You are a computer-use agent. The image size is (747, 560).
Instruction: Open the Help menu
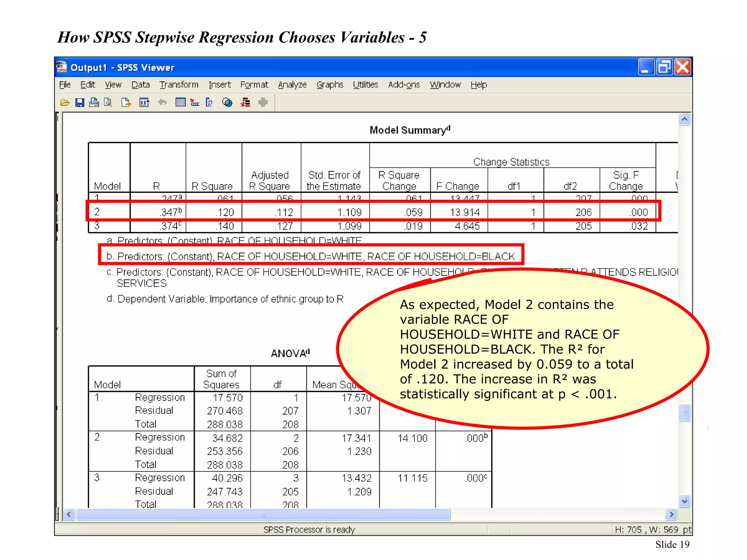[479, 85]
